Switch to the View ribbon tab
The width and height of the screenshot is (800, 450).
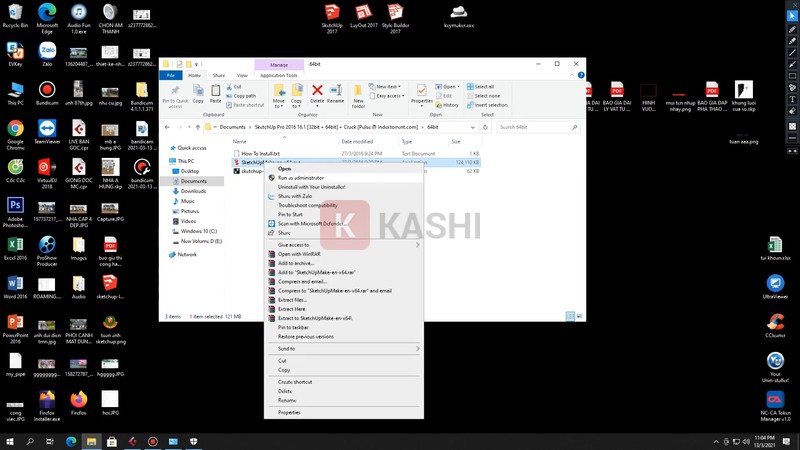point(242,75)
